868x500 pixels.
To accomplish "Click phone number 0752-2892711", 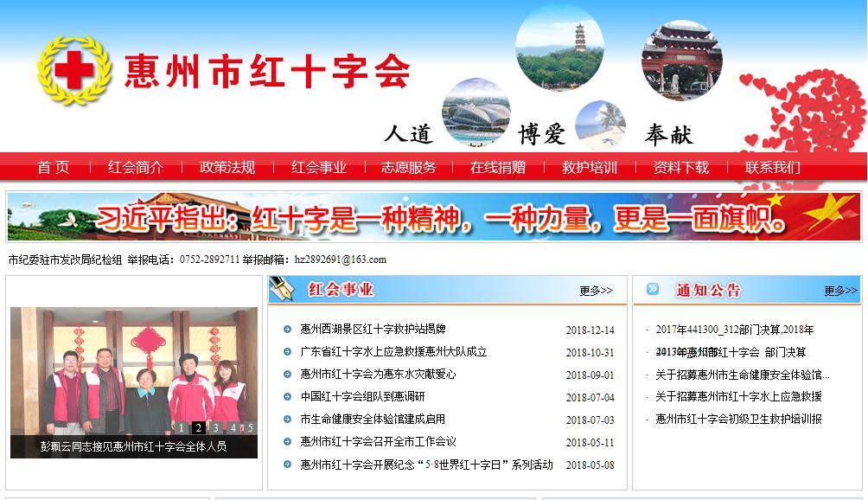I will [x=209, y=260].
